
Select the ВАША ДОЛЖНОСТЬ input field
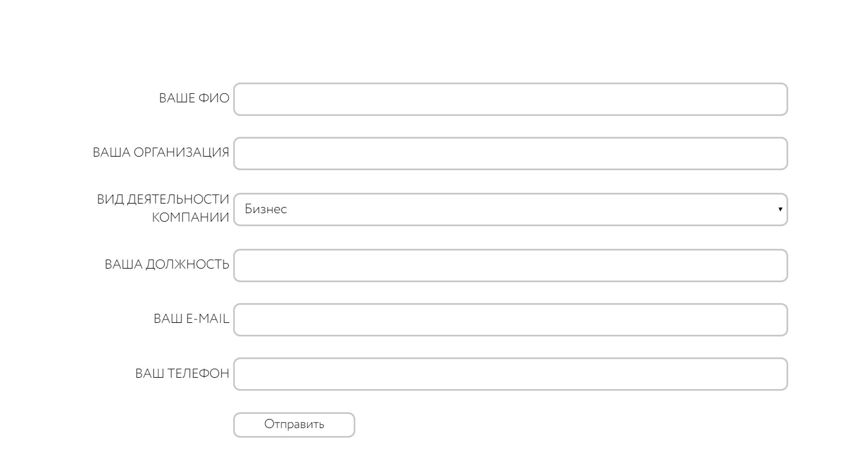point(510,265)
